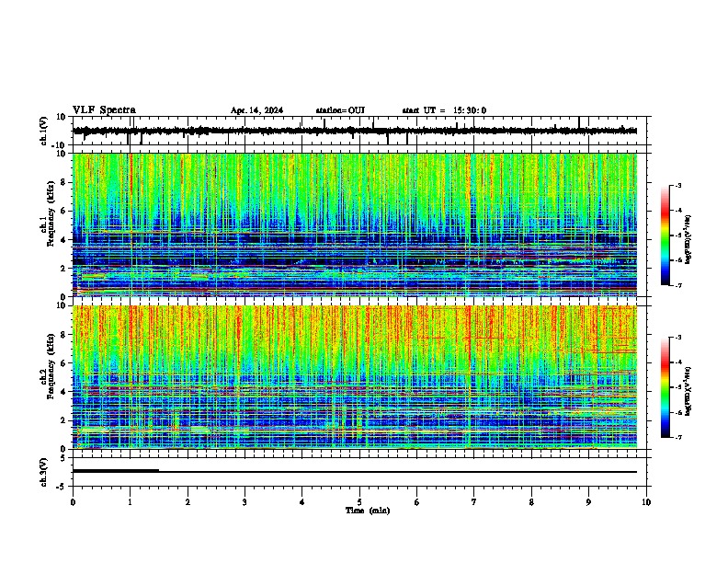The image size is (728, 563).
Task: Click time axis tick label "4"
Action: [302, 502]
